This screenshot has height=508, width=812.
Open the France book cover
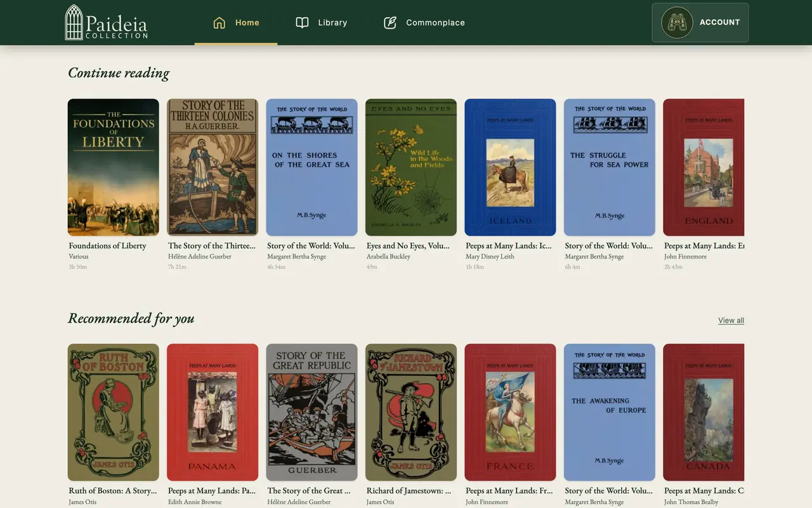(x=510, y=413)
